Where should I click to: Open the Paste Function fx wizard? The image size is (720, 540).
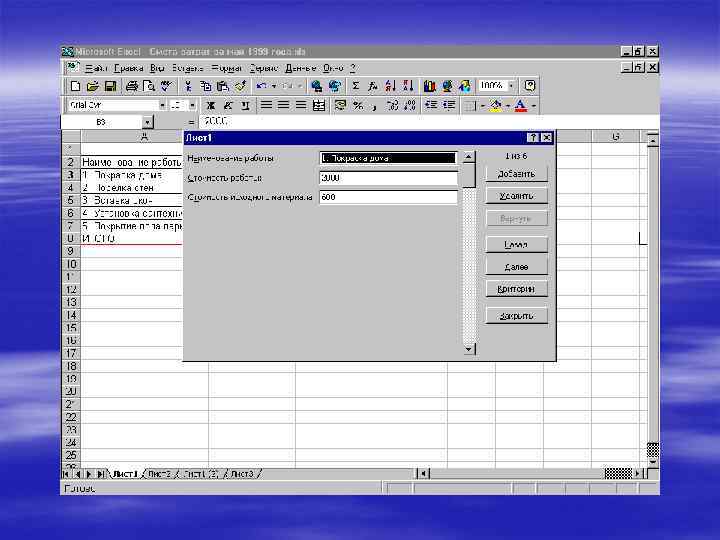pos(373,86)
